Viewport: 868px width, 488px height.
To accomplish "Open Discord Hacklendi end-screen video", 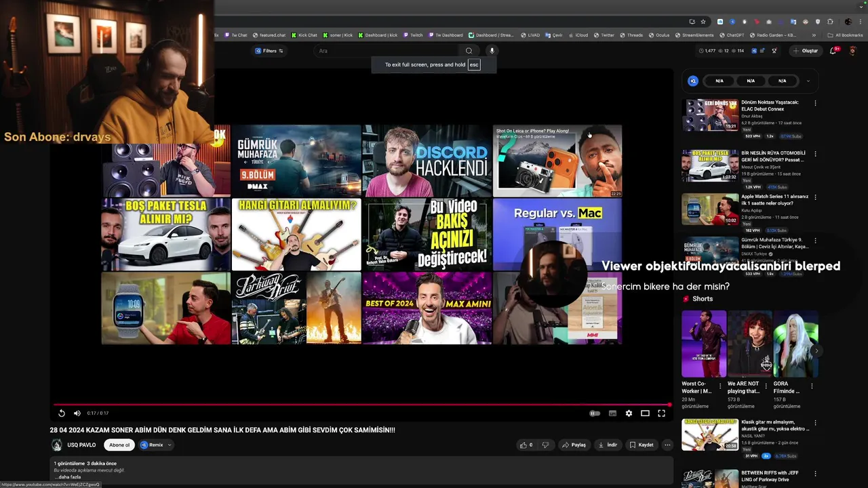I will (427, 161).
